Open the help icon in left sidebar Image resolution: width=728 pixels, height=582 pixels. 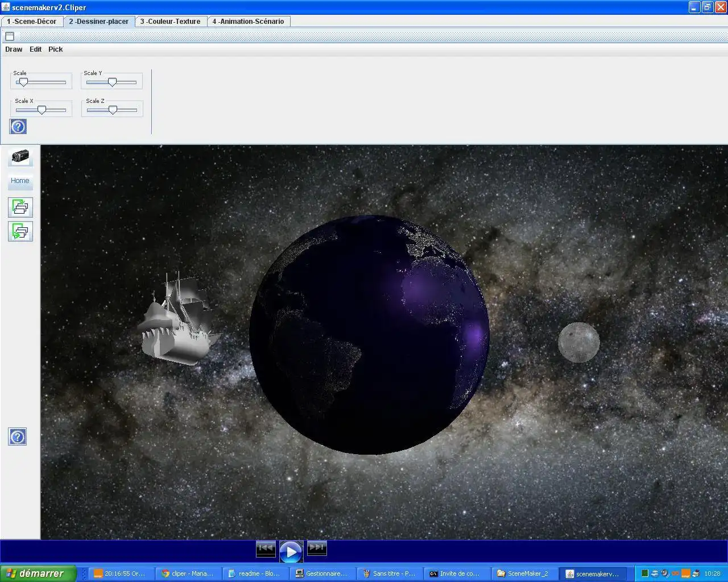coord(18,436)
